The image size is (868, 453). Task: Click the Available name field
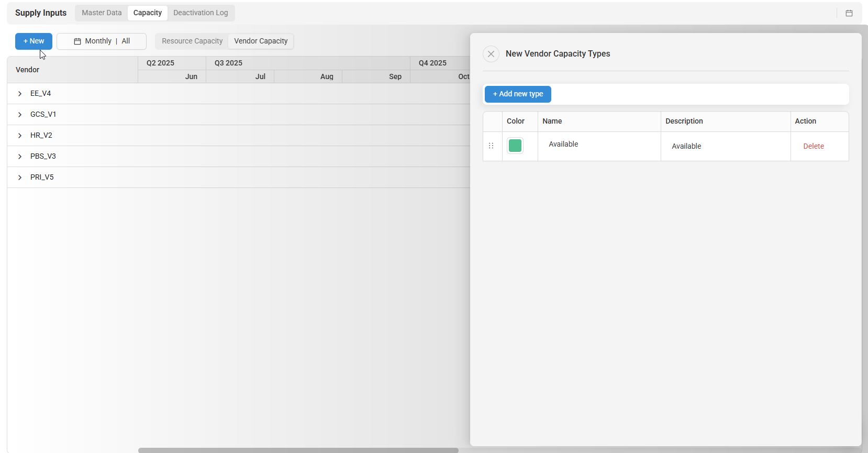[598, 145]
